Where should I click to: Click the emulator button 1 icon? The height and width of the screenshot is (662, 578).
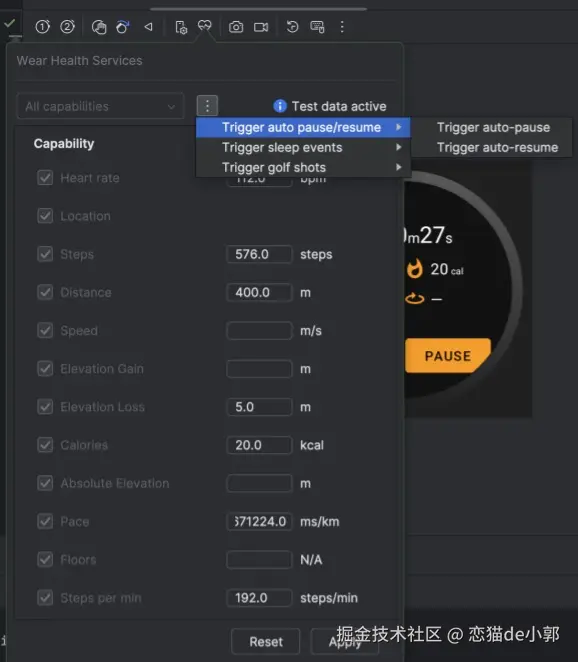click(42, 27)
